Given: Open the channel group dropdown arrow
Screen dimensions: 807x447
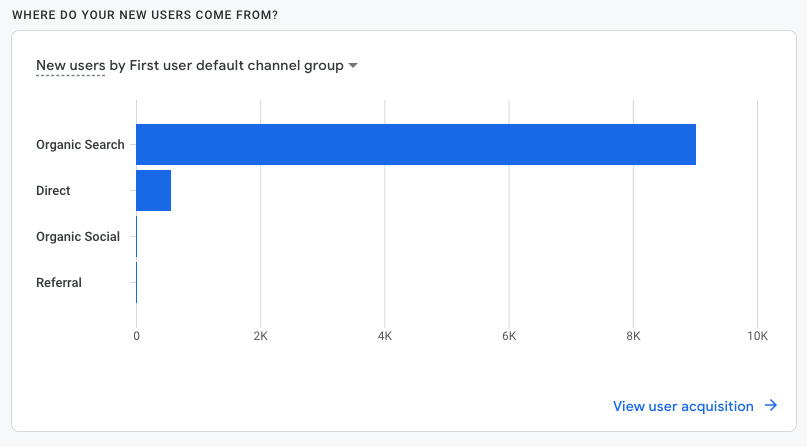Looking at the screenshot, I should 353,66.
